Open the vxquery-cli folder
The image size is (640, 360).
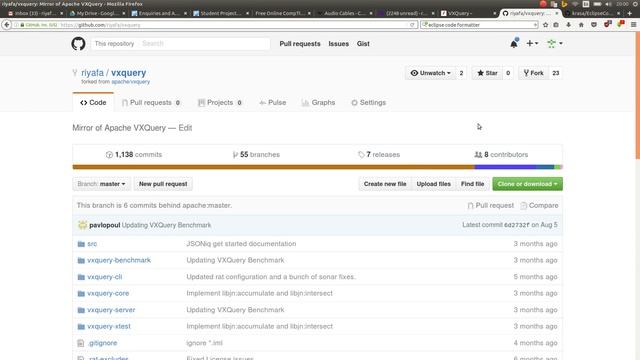coord(104,277)
